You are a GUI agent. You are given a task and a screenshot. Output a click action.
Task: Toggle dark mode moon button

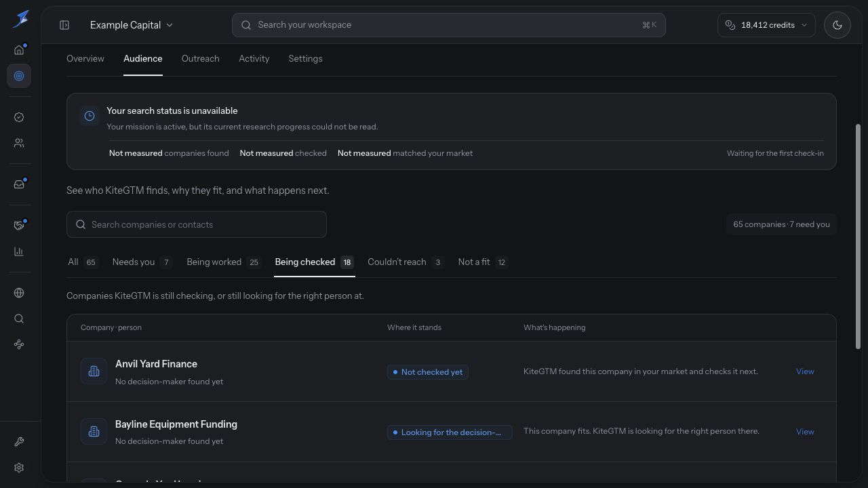tap(837, 25)
